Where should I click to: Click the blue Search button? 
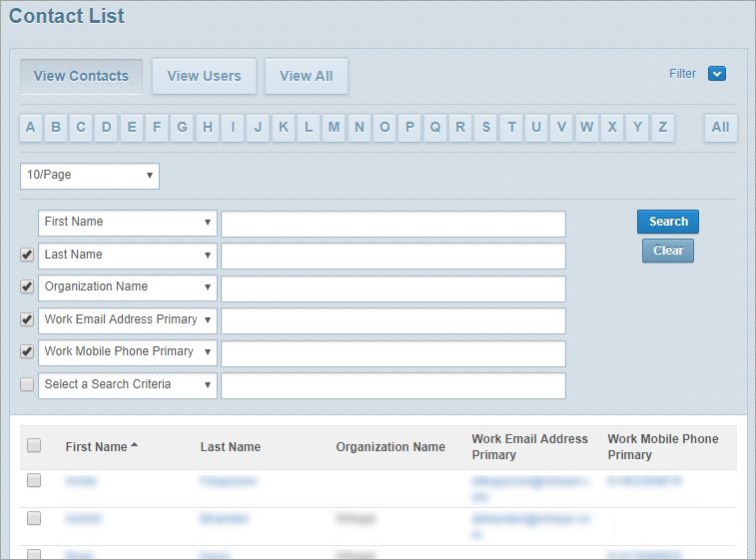pyautogui.click(x=668, y=222)
